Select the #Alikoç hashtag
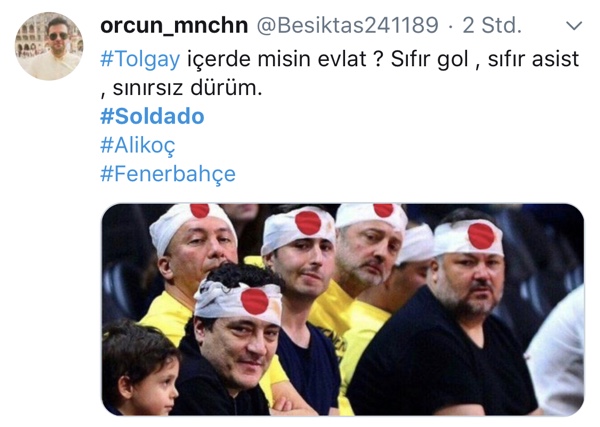 138,145
